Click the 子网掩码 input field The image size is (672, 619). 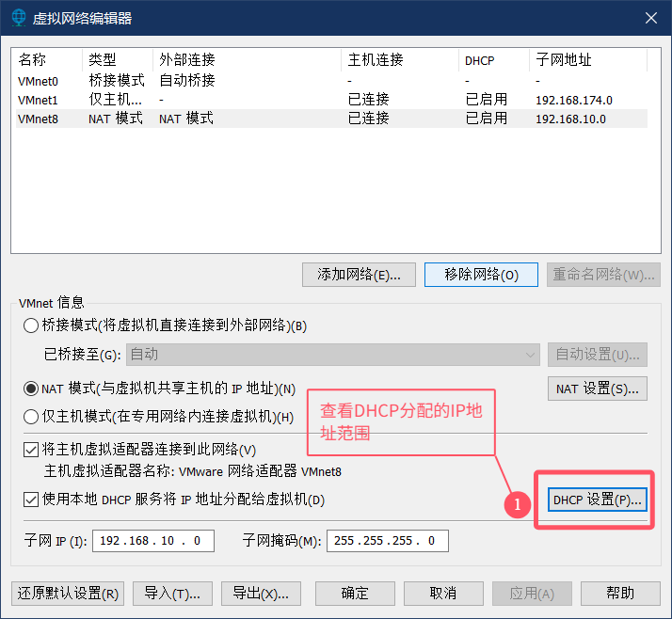click(387, 541)
